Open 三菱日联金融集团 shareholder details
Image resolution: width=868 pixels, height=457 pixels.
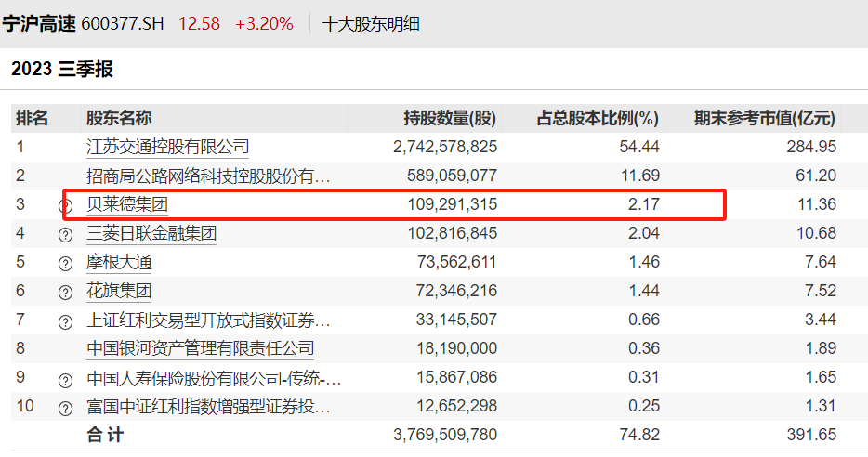coord(151,233)
